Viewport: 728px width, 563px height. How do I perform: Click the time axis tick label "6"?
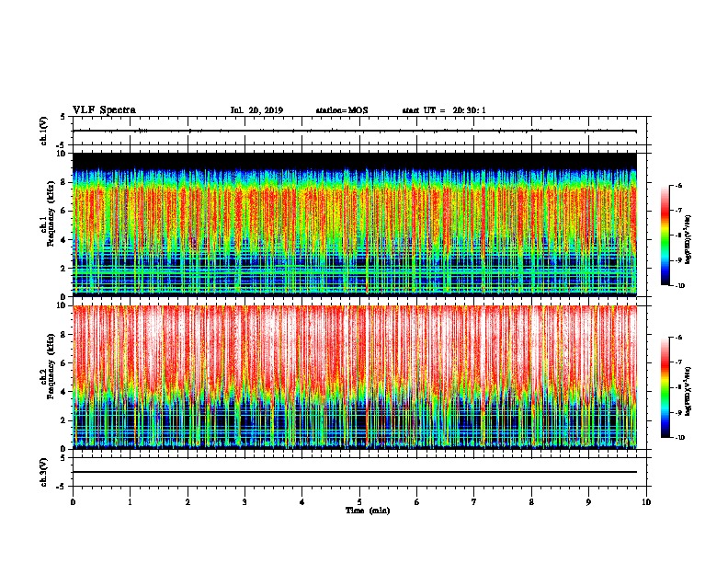[417, 502]
